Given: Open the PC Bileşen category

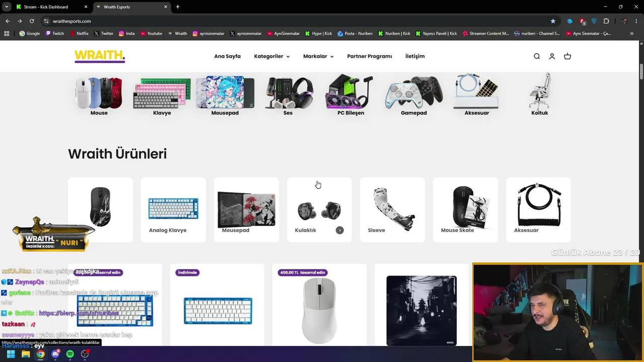Looking at the screenshot, I should click(x=351, y=96).
